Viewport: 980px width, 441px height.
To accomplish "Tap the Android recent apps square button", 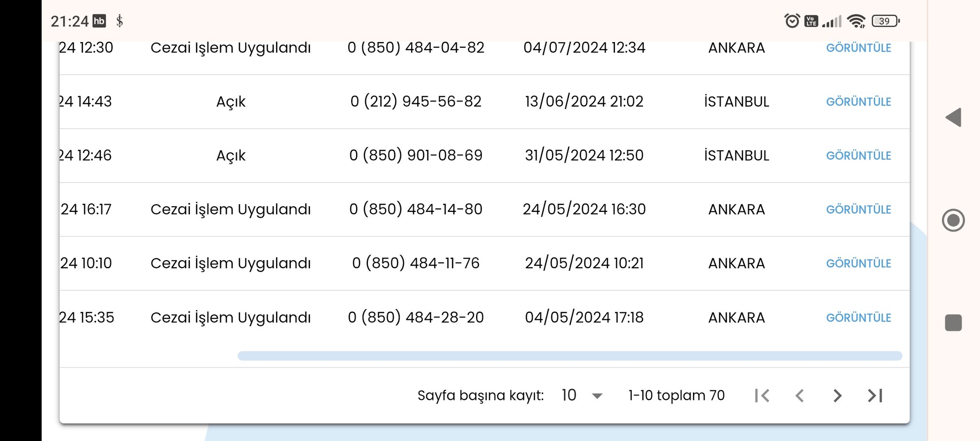I will (953, 323).
